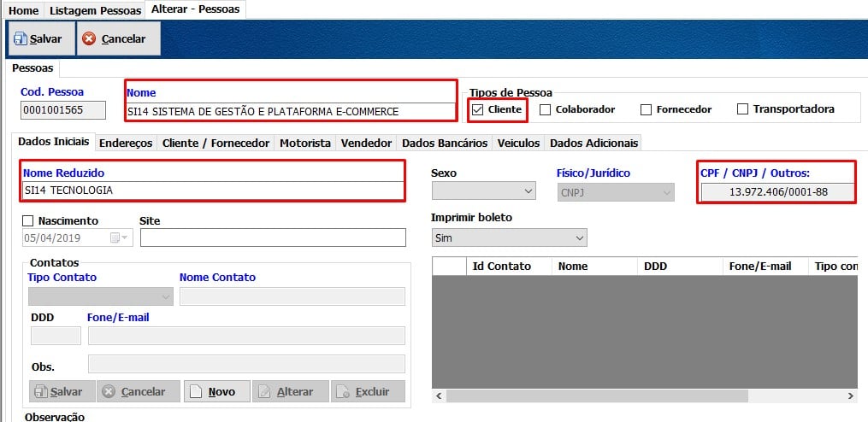Screen dimensions: 868x422
Task: Click the Nome column header in contacts grid
Action: point(594,266)
